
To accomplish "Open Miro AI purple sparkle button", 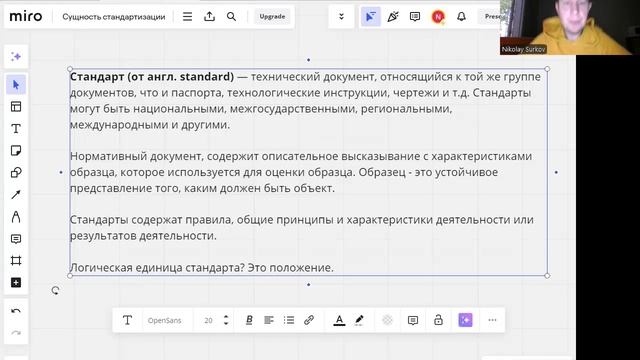I will pyautogui.click(x=465, y=320).
